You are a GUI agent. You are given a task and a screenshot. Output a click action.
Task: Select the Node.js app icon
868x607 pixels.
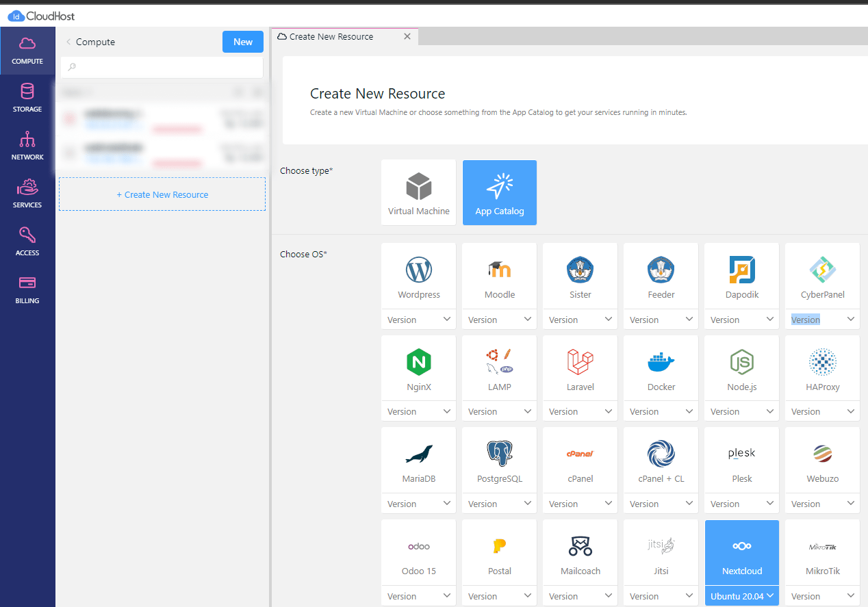(x=741, y=362)
